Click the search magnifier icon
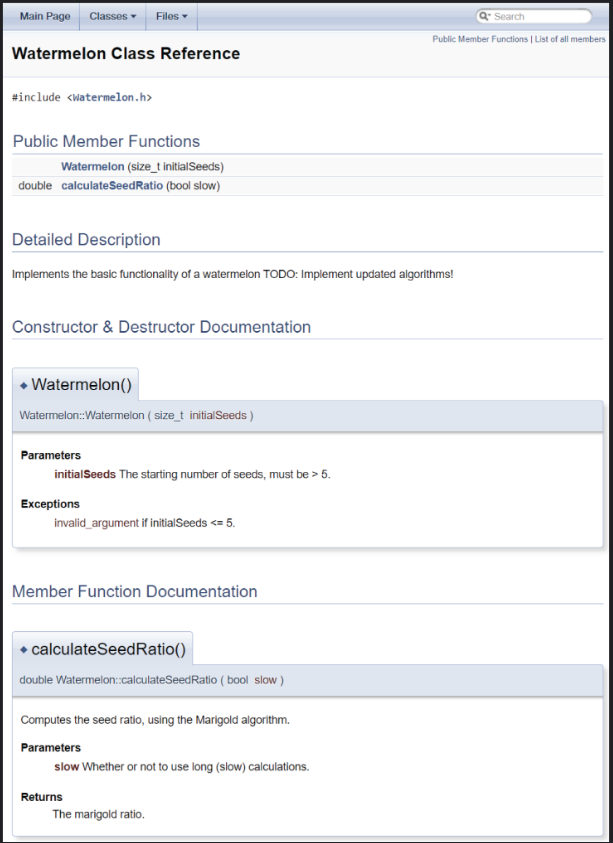Screen dimensions: 613x843 pos(484,16)
